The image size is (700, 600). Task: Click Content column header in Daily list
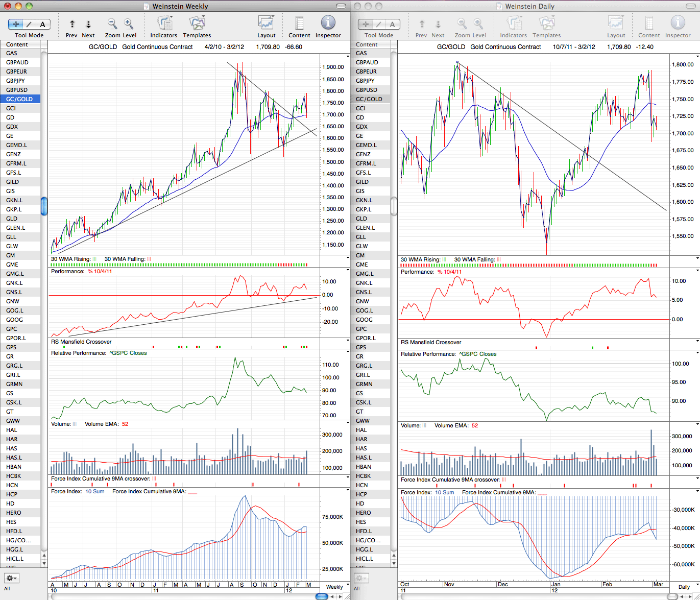coord(370,44)
